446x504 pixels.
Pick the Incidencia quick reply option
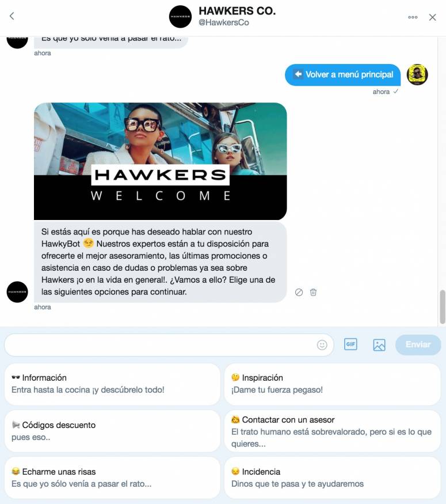click(x=332, y=478)
